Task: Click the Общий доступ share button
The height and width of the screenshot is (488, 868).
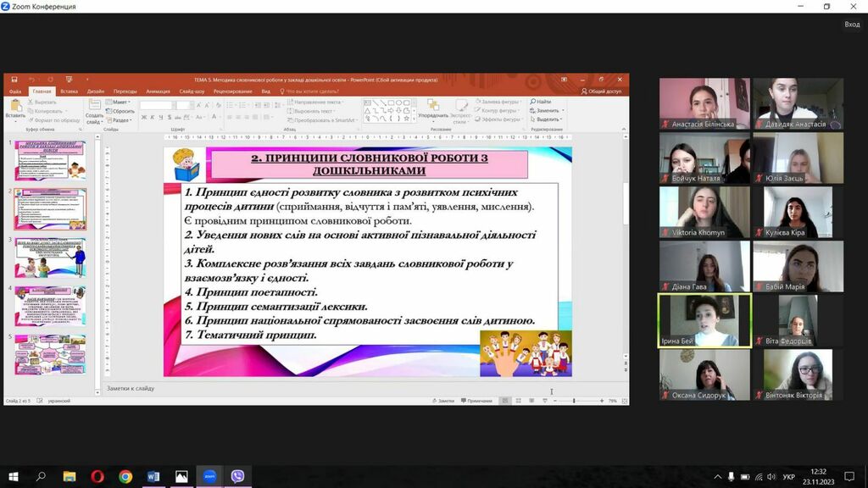Action: tap(601, 91)
